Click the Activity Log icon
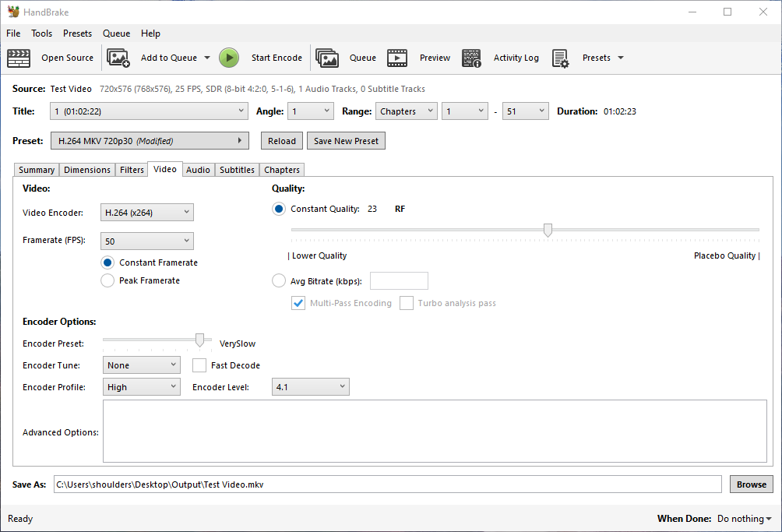Viewport: 782px width, 532px height. point(471,58)
